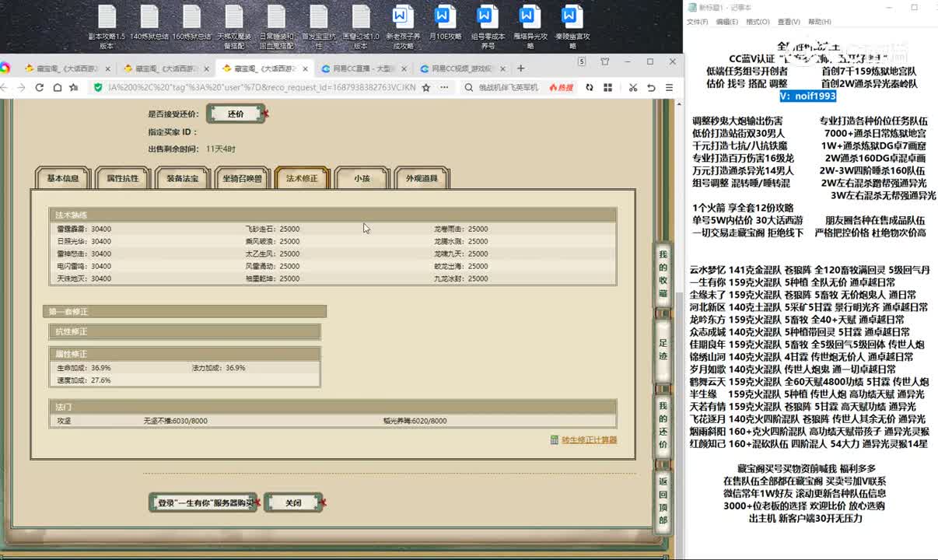Select the 法术修正 tab
The width and height of the screenshot is (938, 560).
(x=302, y=178)
